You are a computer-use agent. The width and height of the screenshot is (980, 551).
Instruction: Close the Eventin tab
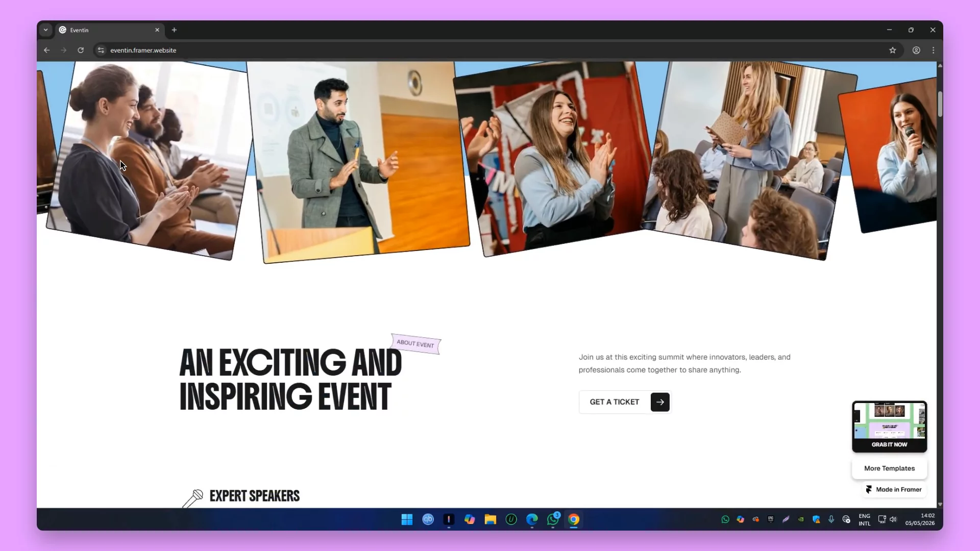point(157,30)
